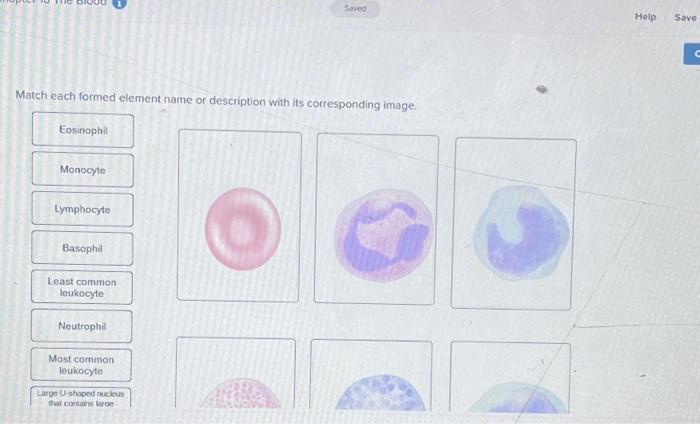Select the Monocyte label
The width and height of the screenshot is (700, 424).
[83, 170]
